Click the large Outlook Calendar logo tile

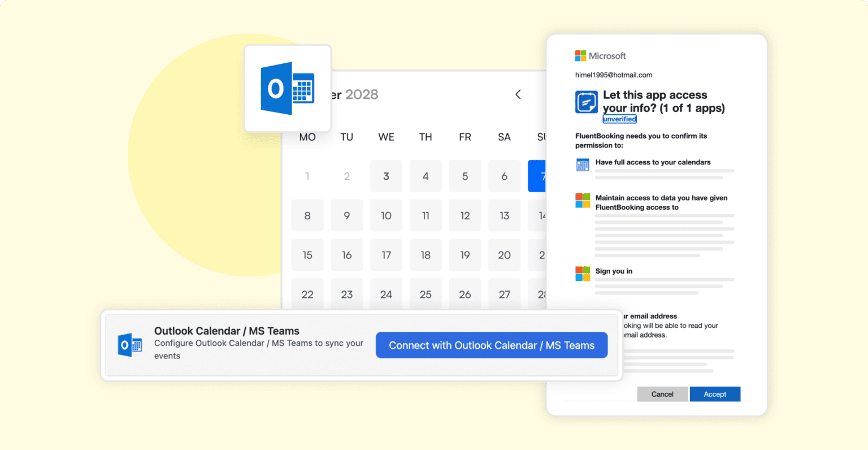[287, 89]
